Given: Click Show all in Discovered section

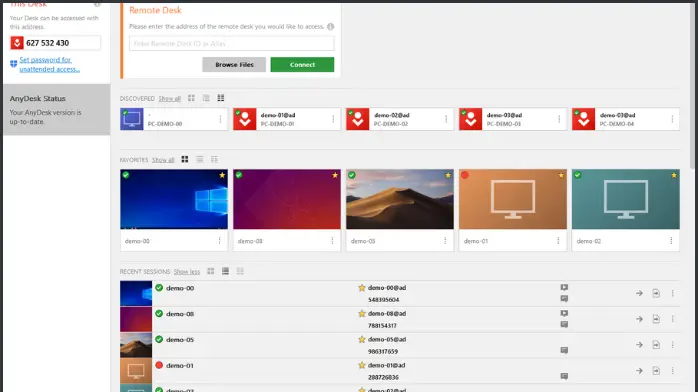Looking at the screenshot, I should (170, 99).
